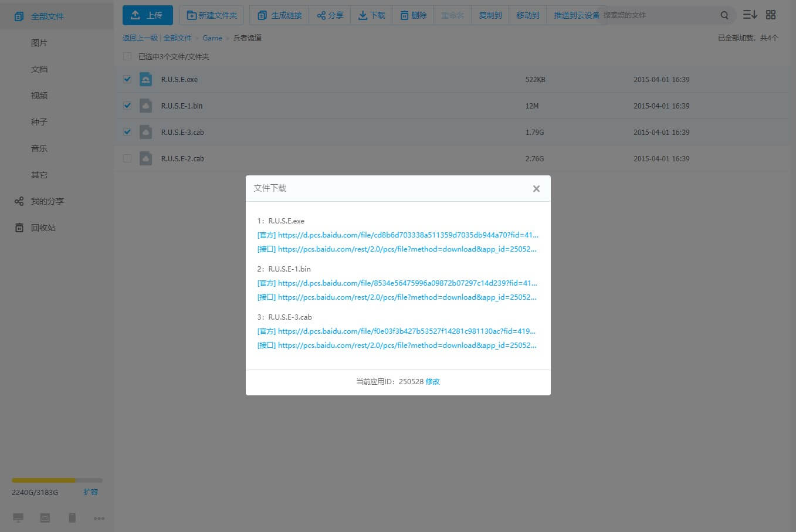Image resolution: width=796 pixels, height=532 pixels.
Task: Open official link for R.U.S.E.exe
Action: (x=407, y=235)
